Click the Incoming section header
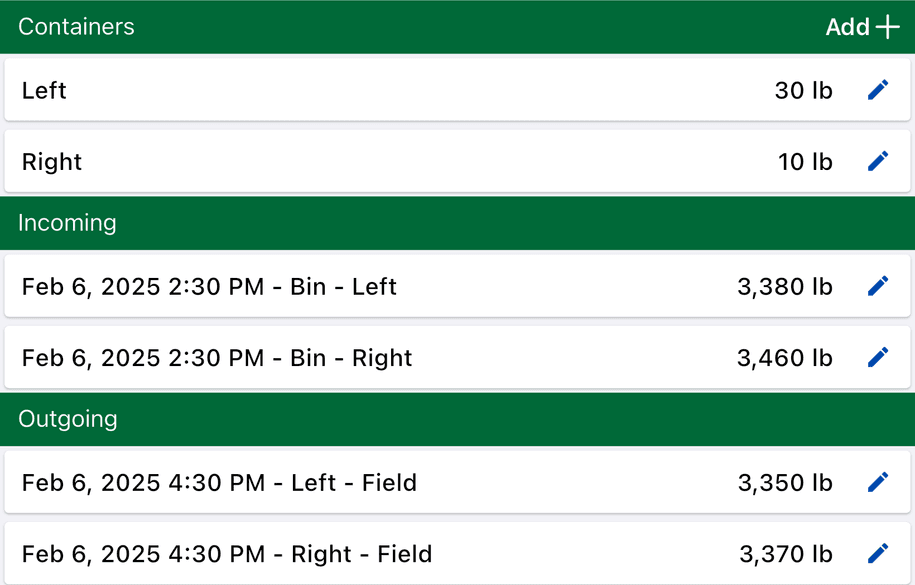Screen dimensions: 915x585 click(67, 223)
